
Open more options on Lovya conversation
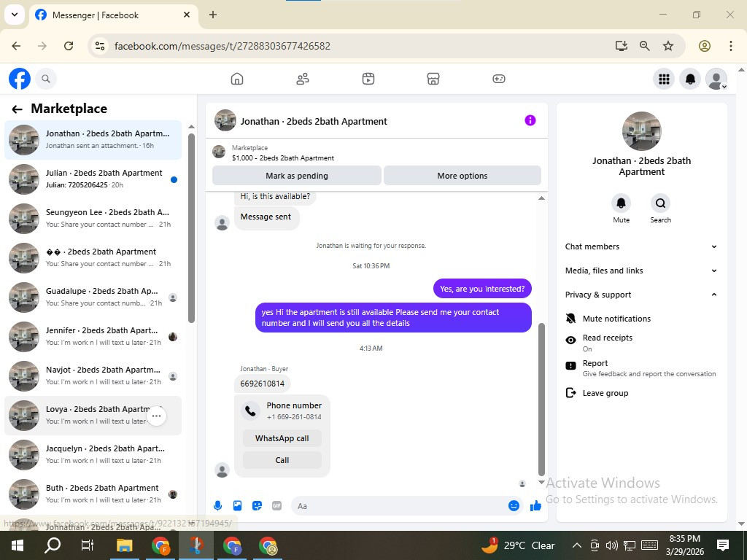click(x=156, y=416)
